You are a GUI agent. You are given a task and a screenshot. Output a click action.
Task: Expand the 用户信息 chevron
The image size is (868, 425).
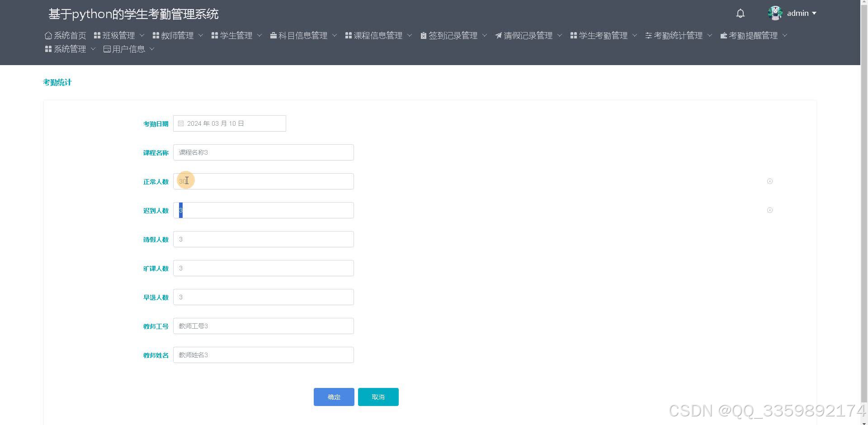[x=152, y=49]
